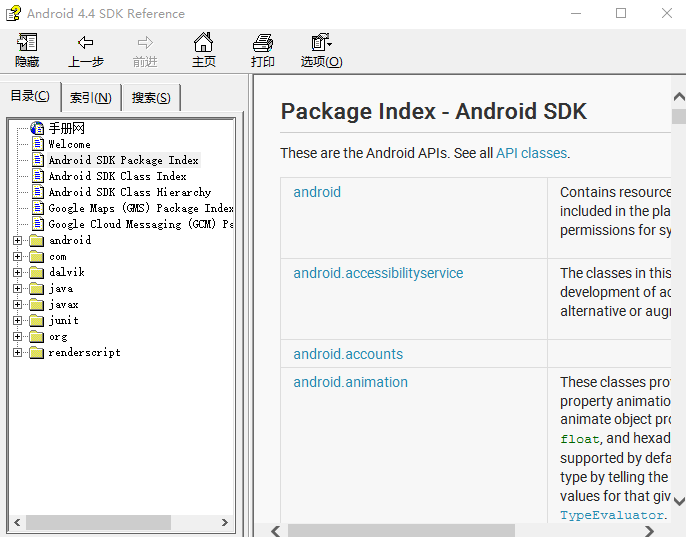Open the android.animation package link
686x537 pixels.
click(350, 382)
